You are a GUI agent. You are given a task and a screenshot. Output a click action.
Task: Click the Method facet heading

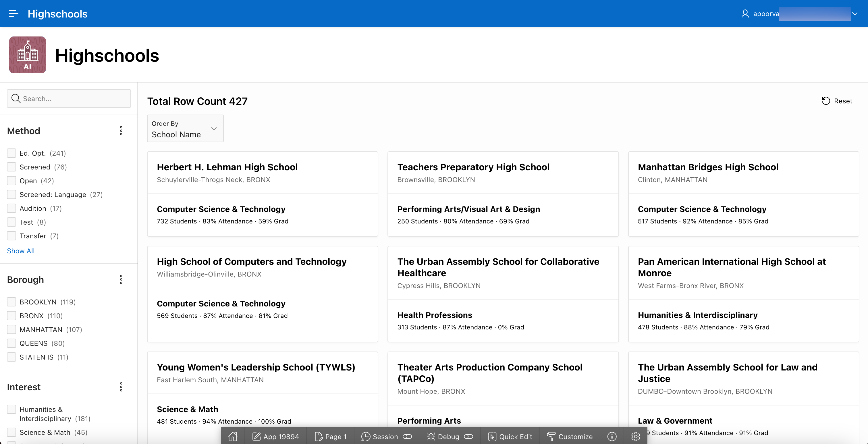(24, 131)
